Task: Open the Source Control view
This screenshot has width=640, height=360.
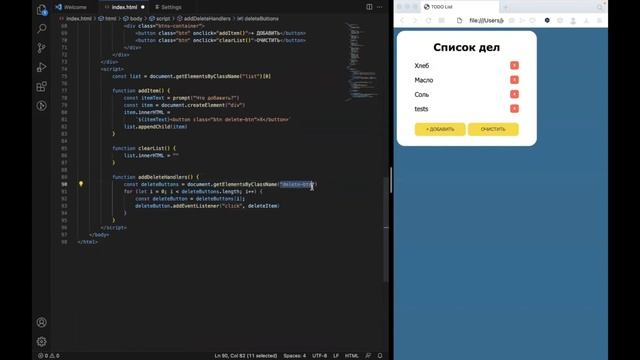Action: click(x=42, y=48)
